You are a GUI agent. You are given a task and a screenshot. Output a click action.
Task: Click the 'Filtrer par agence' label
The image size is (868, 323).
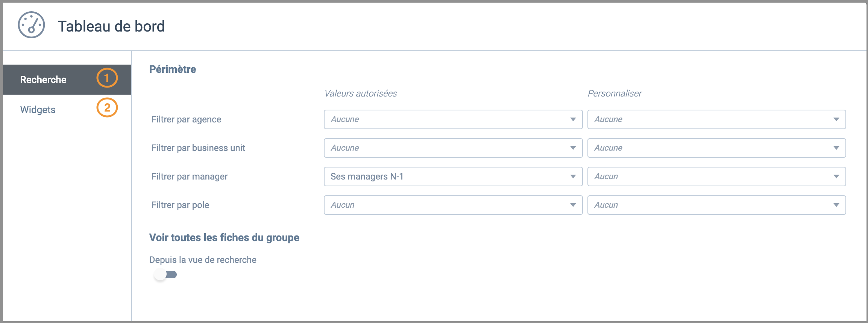(186, 119)
